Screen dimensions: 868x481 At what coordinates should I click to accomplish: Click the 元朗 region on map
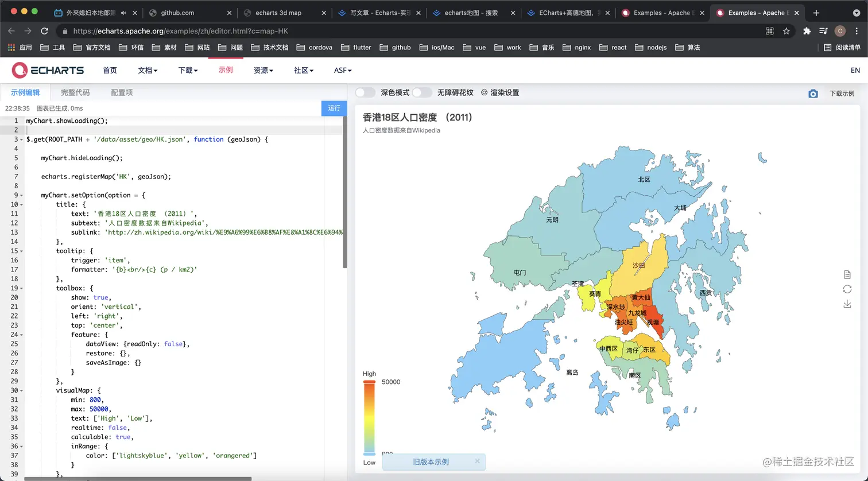click(x=552, y=219)
